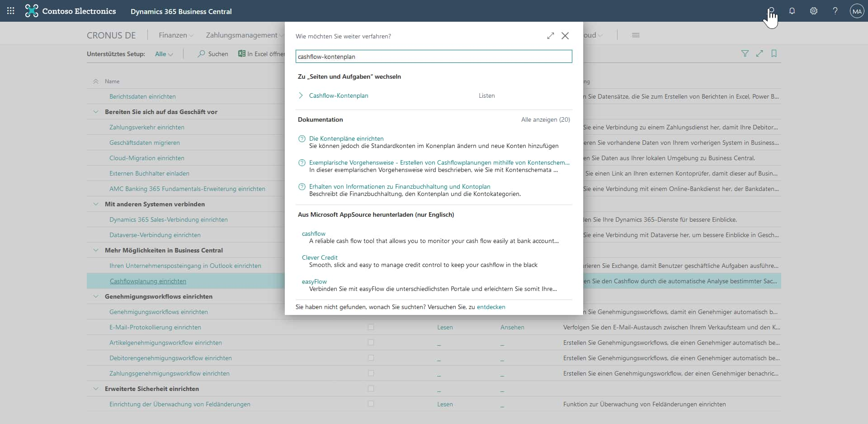This screenshot has height=424, width=868.
Task: Collapse Mehr Möglichkeiten in Business Central group
Action: point(95,250)
